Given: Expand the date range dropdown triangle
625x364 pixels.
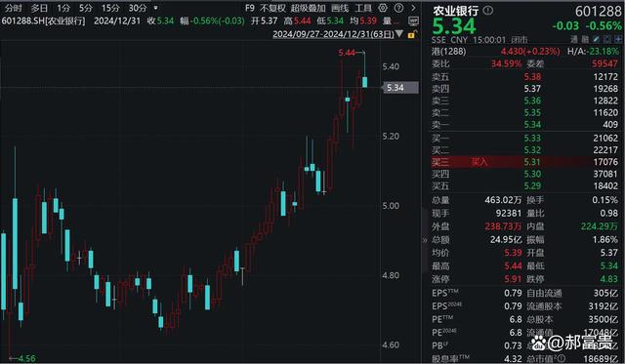Looking at the screenshot, I should pos(399,34).
